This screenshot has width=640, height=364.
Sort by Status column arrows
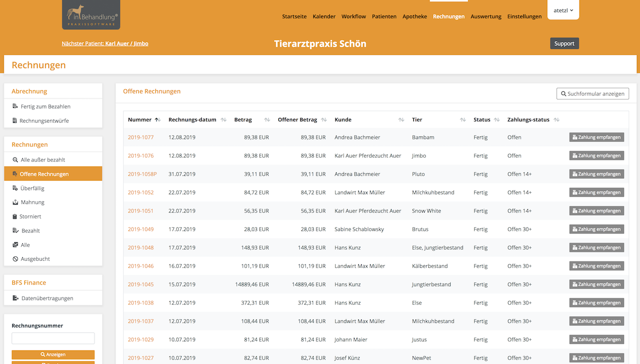[x=497, y=120]
